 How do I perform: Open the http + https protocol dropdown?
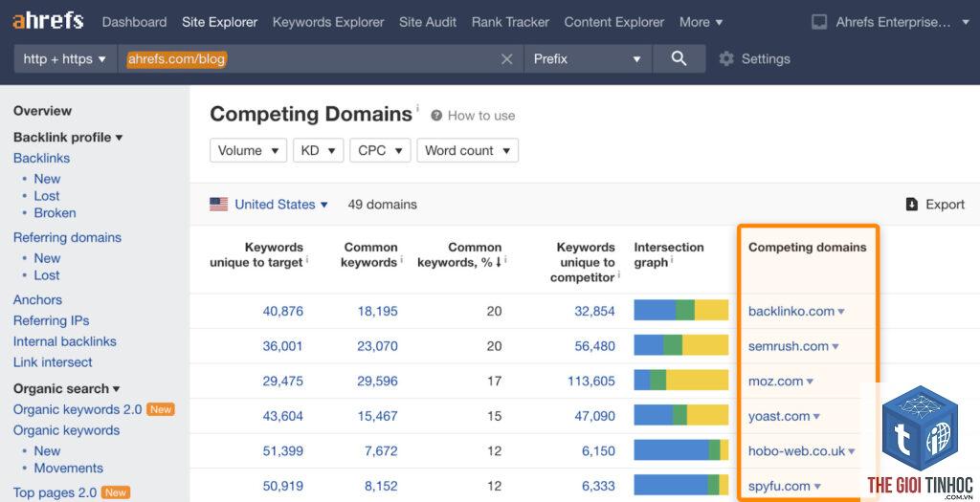tap(65, 58)
